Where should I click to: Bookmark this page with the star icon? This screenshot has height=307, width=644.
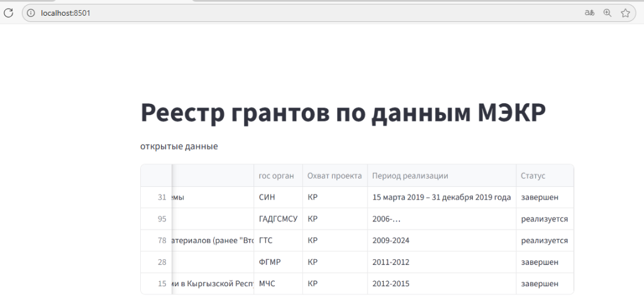pyautogui.click(x=625, y=13)
